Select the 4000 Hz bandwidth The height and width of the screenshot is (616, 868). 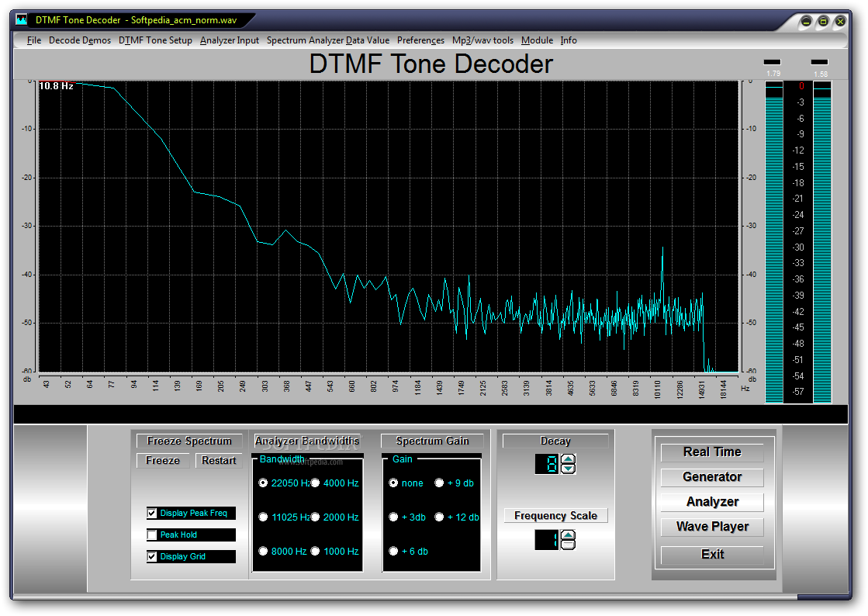315,483
